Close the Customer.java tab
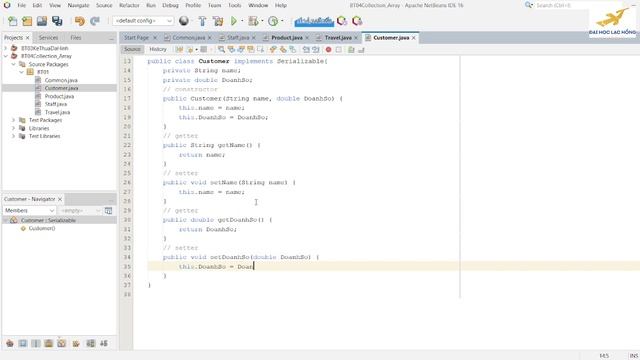This screenshot has width=640, height=360. point(413,38)
